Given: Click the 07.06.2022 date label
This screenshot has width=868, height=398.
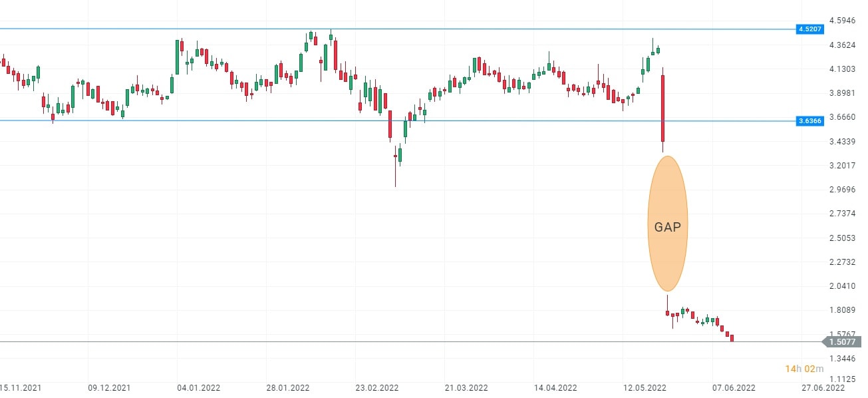Looking at the screenshot, I should coord(733,387).
